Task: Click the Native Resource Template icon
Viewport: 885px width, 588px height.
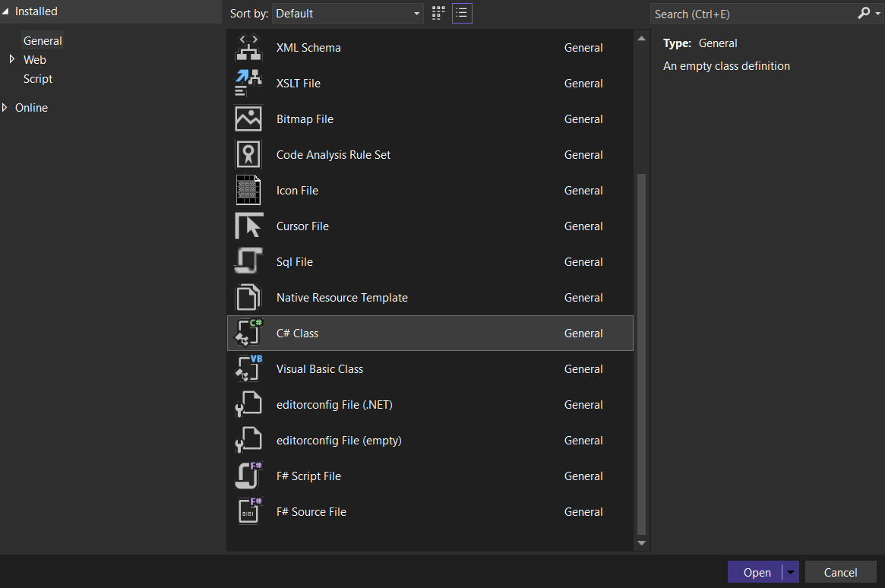Action: [248, 297]
